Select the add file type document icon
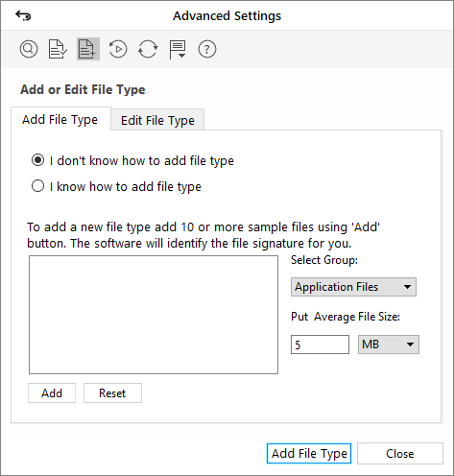Screen dimensions: 454x476 pyautogui.click(x=88, y=49)
